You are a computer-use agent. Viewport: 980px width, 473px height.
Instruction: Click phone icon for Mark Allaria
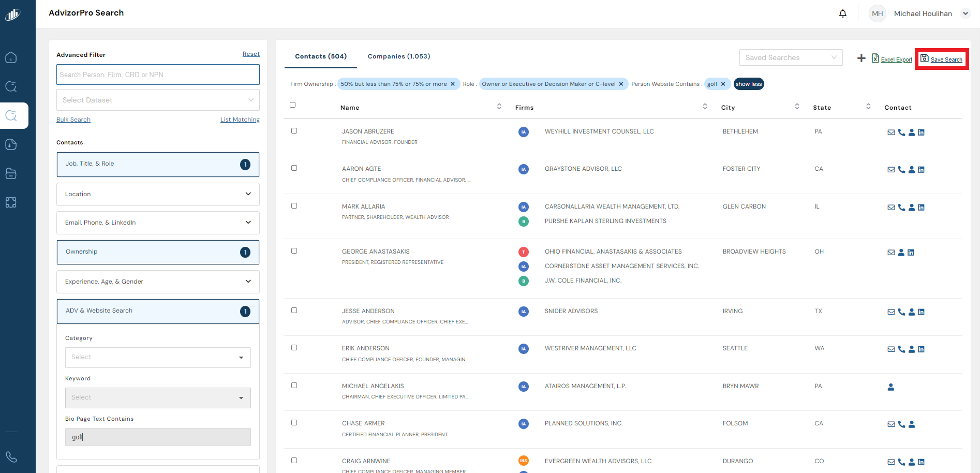[x=901, y=208]
